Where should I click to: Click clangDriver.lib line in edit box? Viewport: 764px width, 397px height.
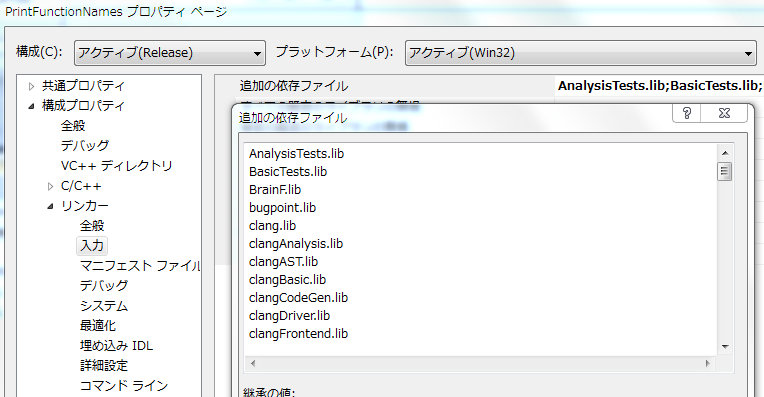[289, 316]
